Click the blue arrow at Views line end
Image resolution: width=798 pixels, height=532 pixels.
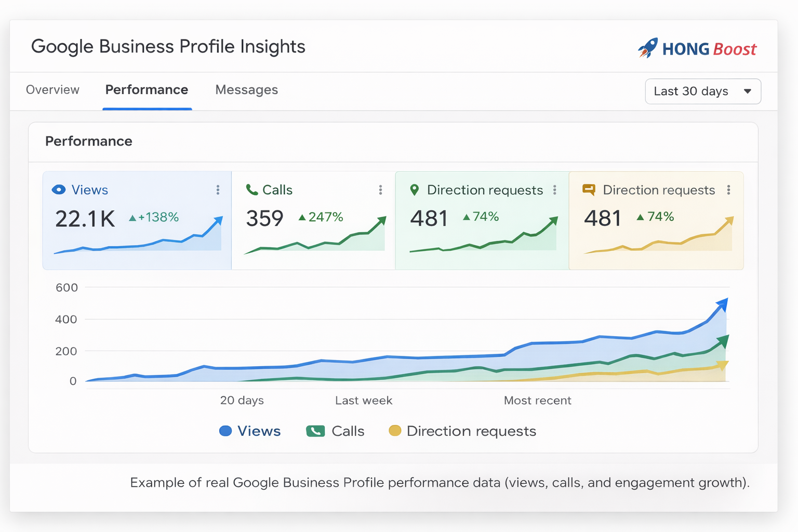click(x=722, y=304)
